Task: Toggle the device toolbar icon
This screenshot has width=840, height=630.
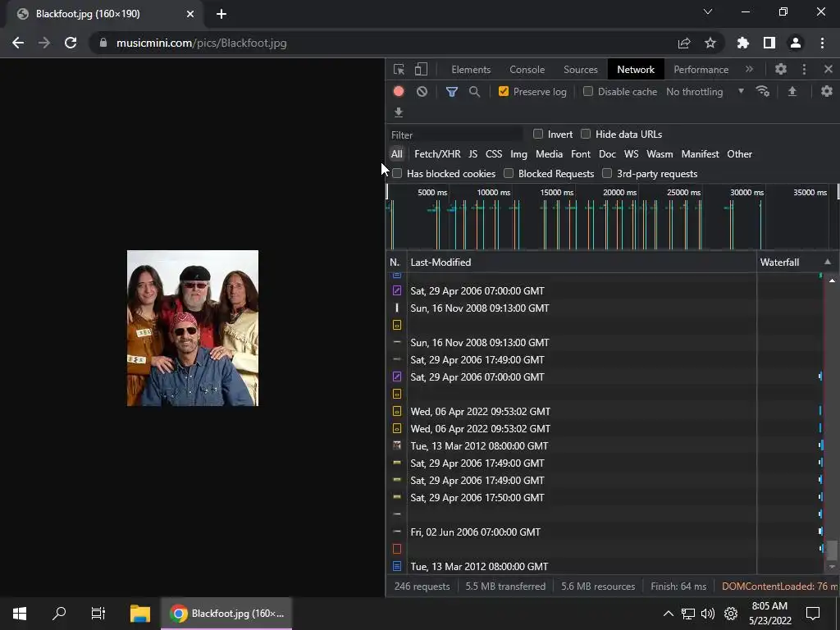Action: (x=421, y=70)
